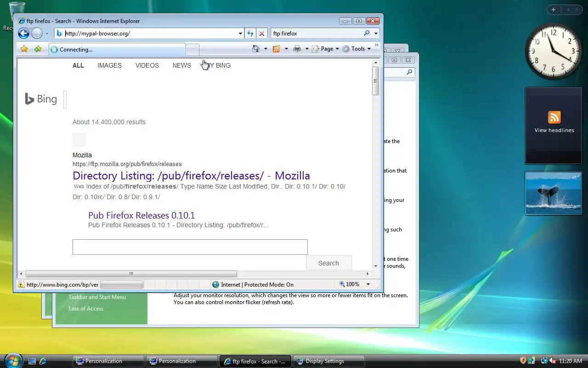The image size is (588, 368).
Task: Click the magnifier search icon in IE
Action: [367, 33]
